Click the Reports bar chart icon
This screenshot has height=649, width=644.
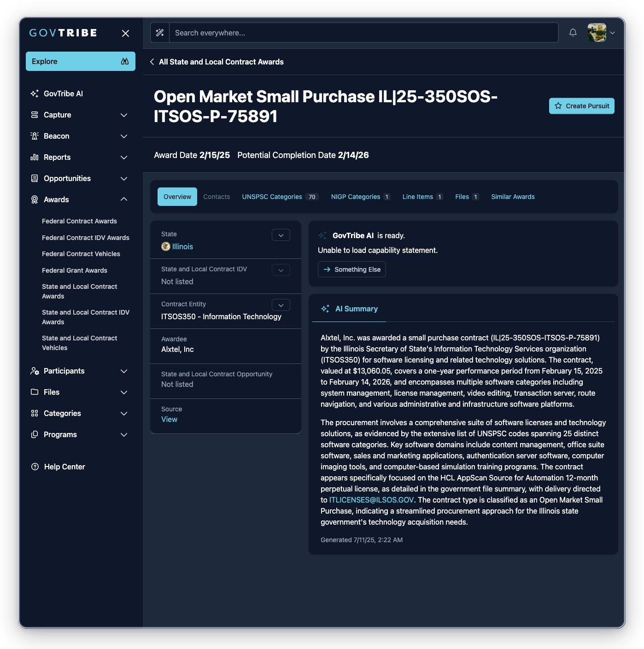click(x=35, y=157)
